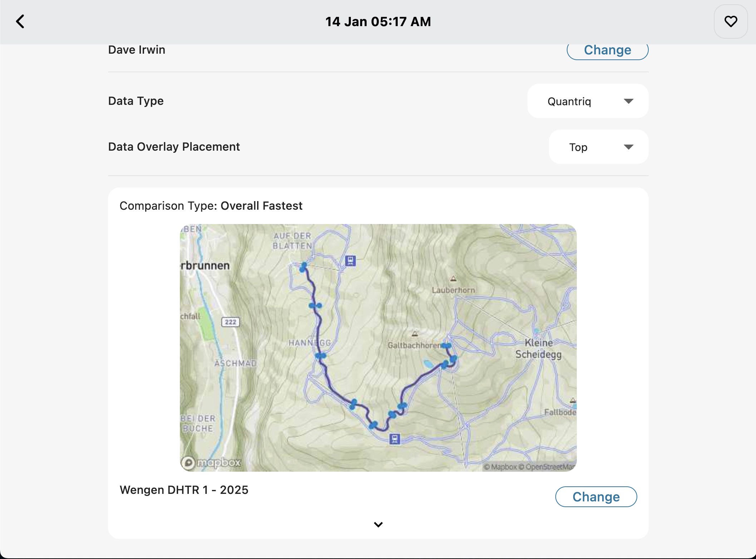Expand the comparison card chevron
The height and width of the screenshot is (559, 756).
coord(378,525)
